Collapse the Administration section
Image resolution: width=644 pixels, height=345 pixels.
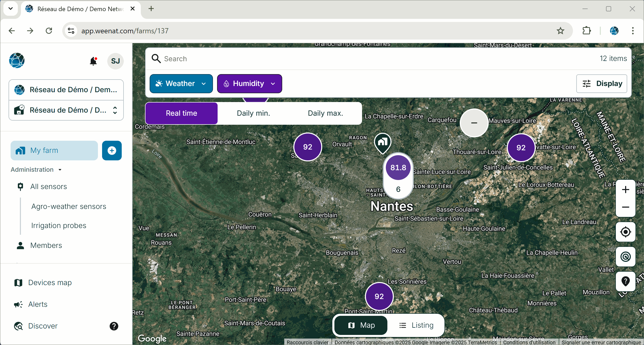tap(36, 170)
